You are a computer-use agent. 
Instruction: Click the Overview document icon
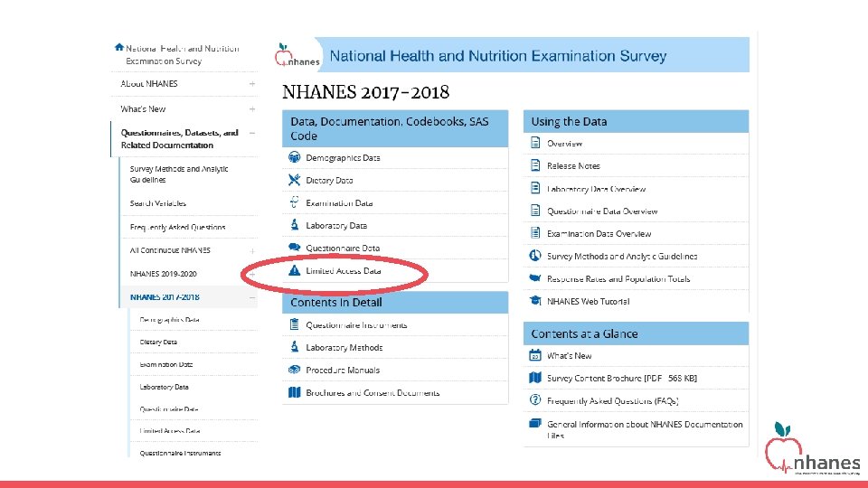[535, 143]
